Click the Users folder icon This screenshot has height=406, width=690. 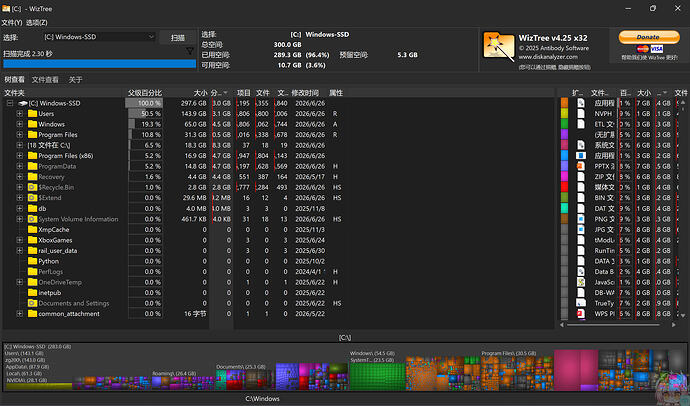pyautogui.click(x=32, y=113)
